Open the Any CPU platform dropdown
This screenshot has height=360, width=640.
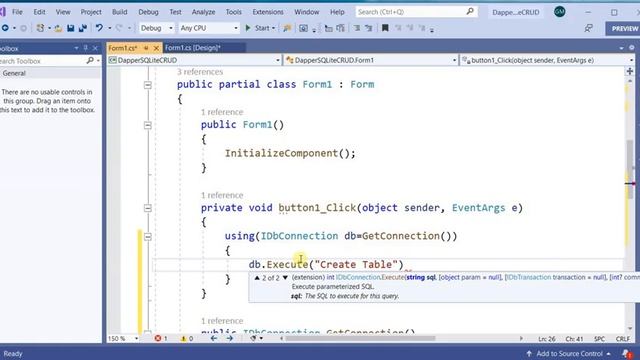[209, 28]
